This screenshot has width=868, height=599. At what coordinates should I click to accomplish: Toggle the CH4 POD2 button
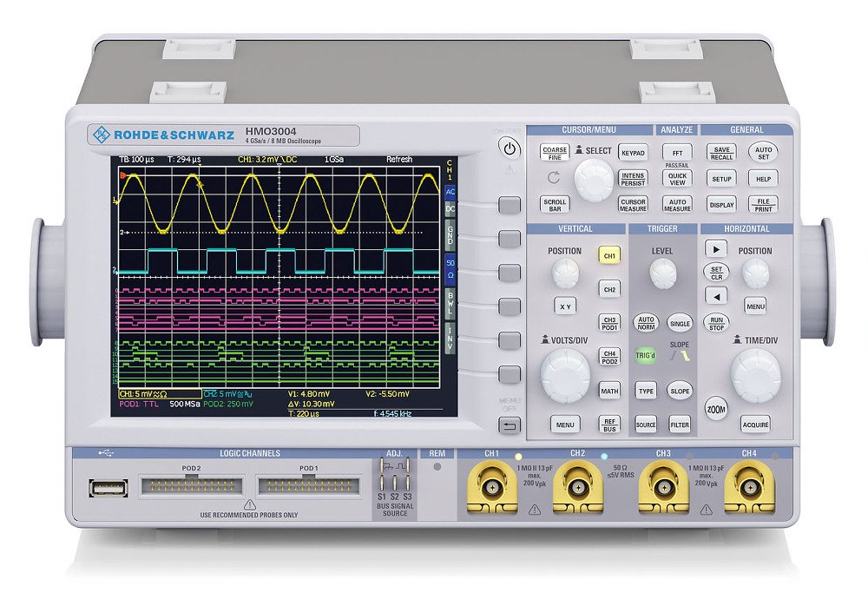tap(609, 357)
